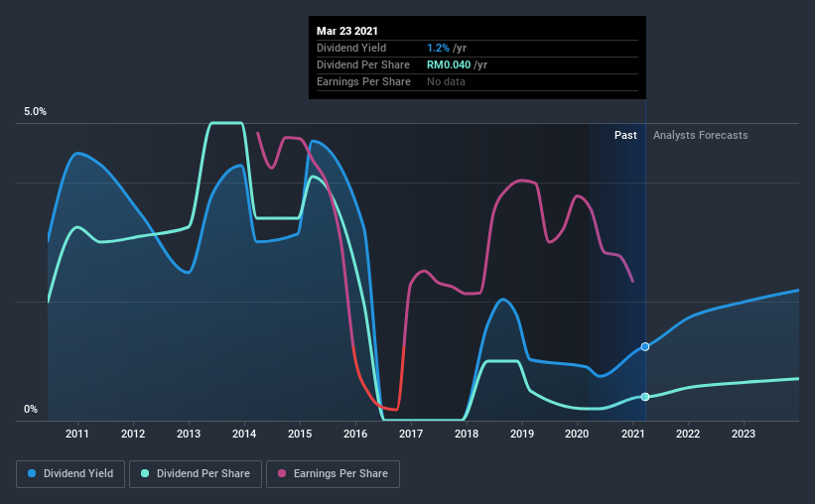The height and width of the screenshot is (504, 815).
Task: Toggle the Earnings Per Share legend button
Action: [334, 474]
